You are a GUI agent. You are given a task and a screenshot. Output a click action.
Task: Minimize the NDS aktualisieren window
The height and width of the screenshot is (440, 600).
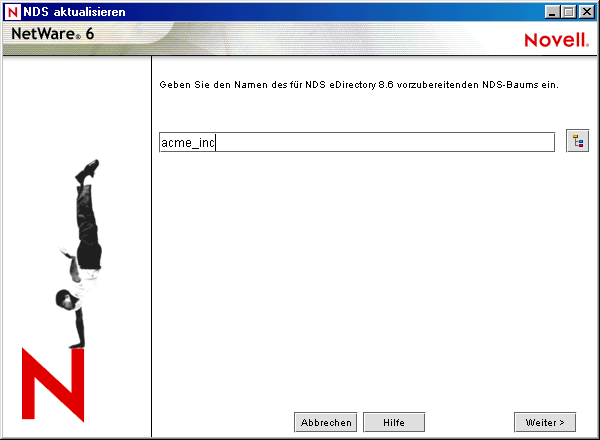tap(552, 12)
